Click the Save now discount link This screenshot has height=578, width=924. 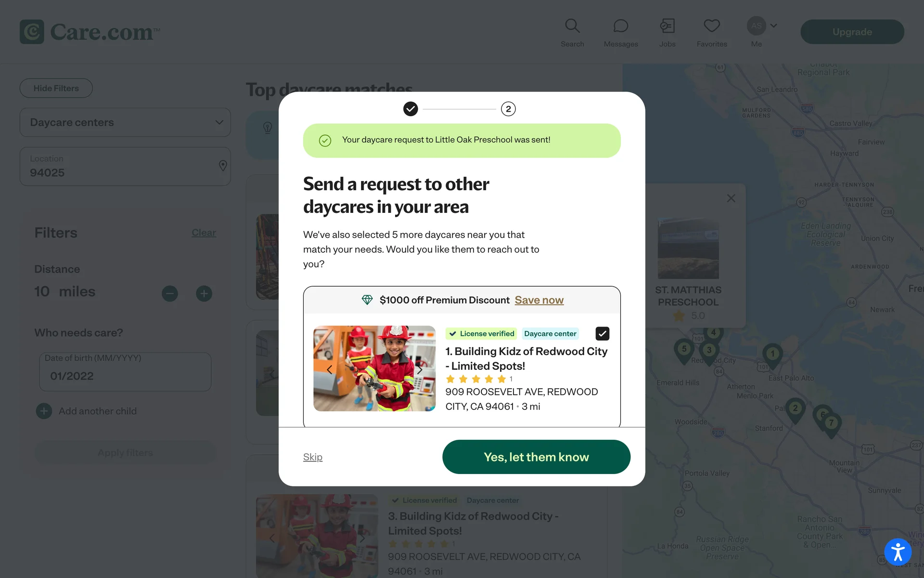[x=539, y=300]
